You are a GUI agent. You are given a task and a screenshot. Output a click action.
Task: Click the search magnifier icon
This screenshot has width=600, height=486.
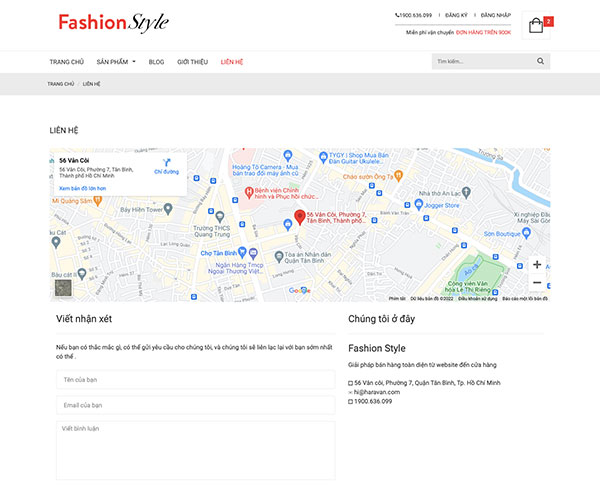pos(540,61)
